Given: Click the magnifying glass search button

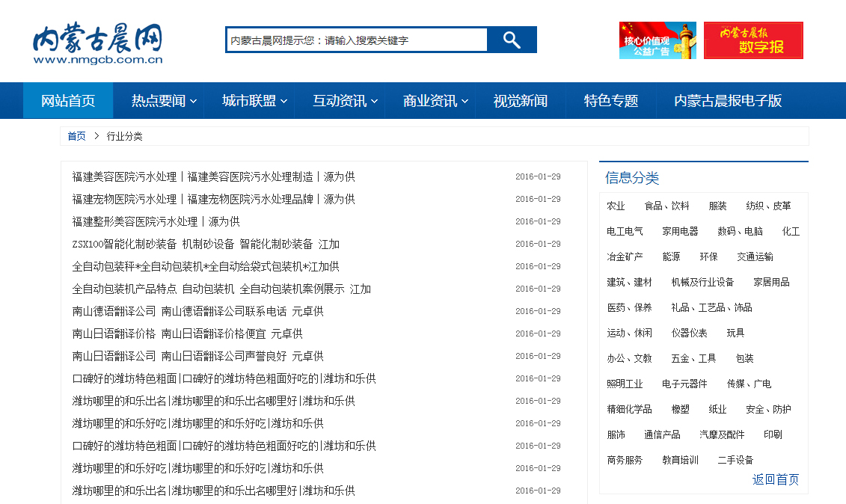Looking at the screenshot, I should (x=512, y=40).
